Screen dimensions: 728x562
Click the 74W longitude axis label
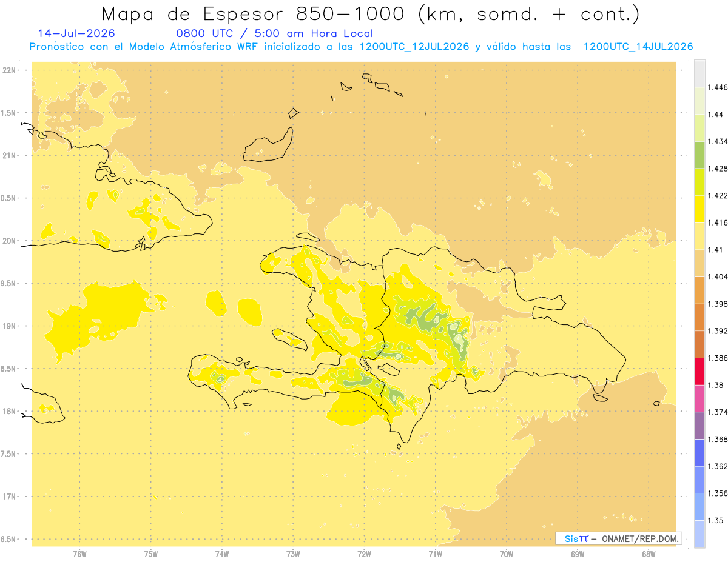222,554
